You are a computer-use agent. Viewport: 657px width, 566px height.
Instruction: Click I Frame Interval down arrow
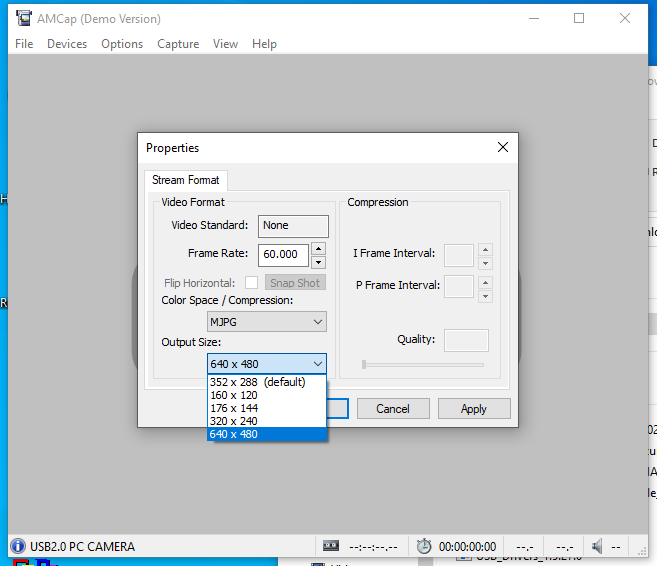[485, 263]
